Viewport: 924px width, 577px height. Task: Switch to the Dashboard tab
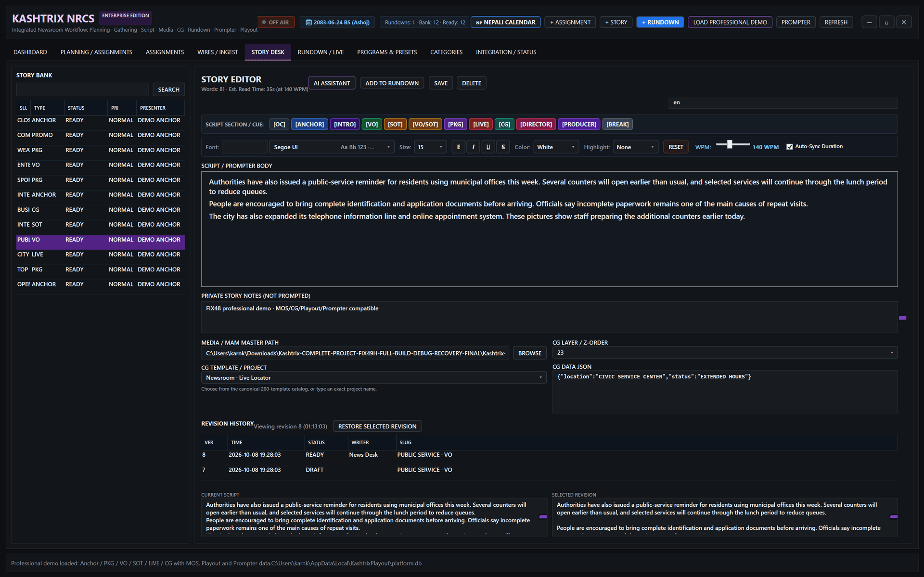[x=30, y=52]
